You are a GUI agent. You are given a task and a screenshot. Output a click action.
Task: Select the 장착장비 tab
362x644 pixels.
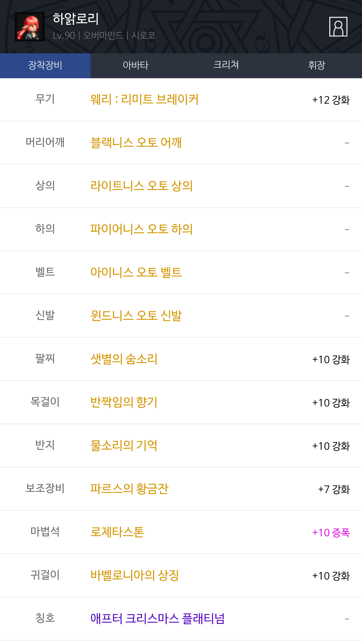pyautogui.click(x=45, y=65)
